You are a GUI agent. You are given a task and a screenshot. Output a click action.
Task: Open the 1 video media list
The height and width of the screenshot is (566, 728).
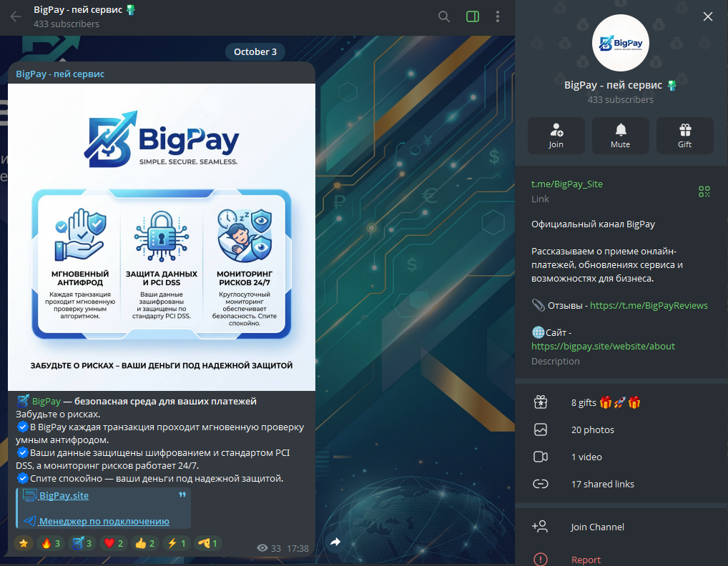[621, 457]
